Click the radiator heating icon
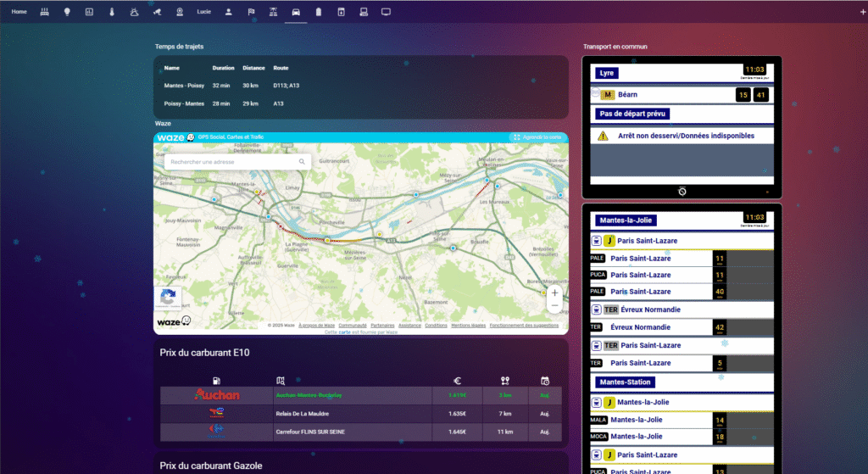This screenshot has width=868, height=474. point(44,12)
